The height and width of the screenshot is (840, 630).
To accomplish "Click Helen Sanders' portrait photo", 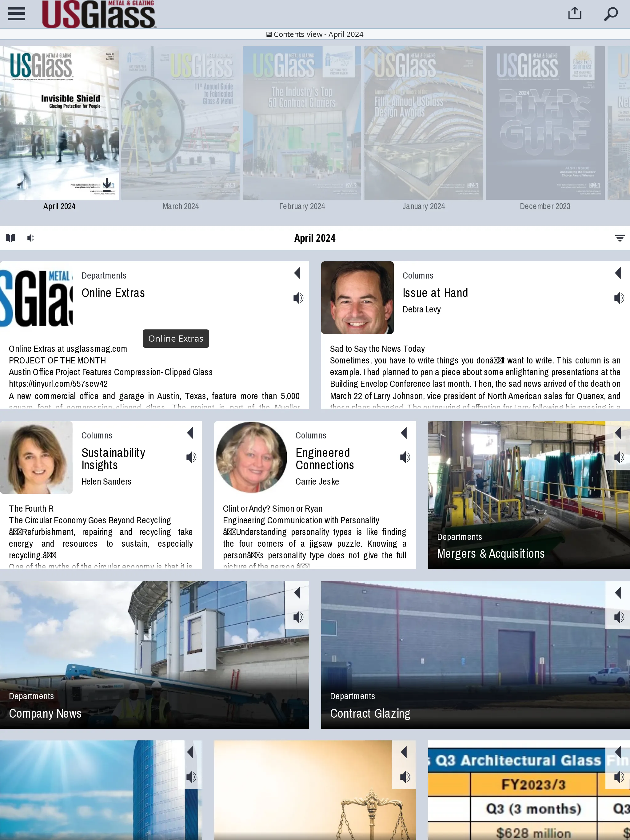I will (36, 458).
